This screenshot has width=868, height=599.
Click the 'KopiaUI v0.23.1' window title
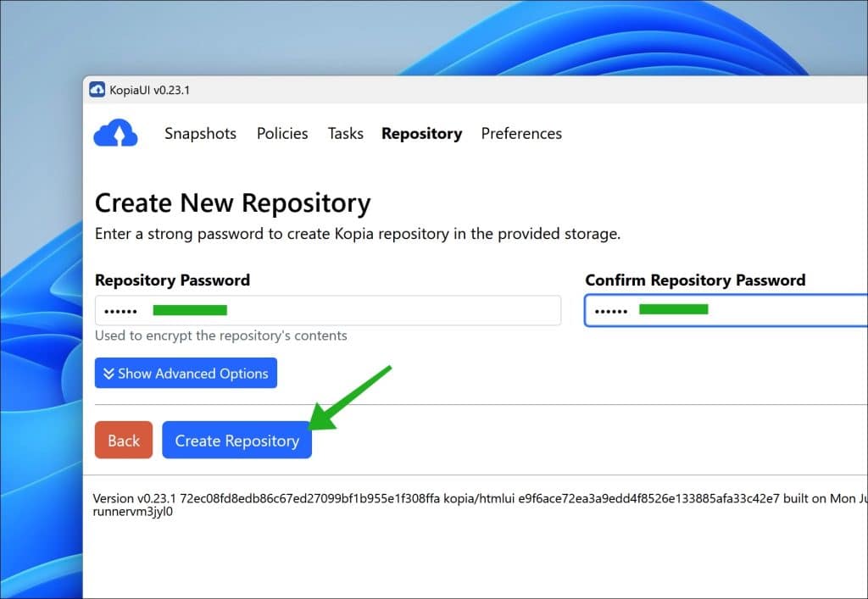149,90
